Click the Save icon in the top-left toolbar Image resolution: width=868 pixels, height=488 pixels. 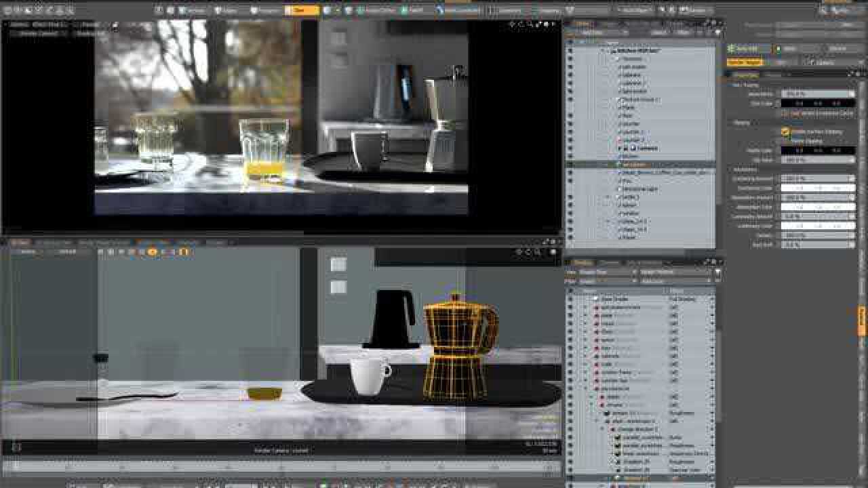point(24,10)
